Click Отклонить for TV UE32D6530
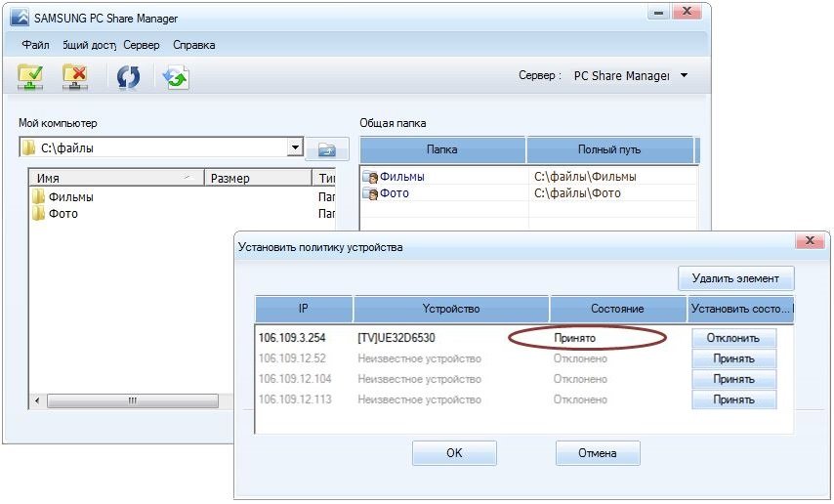834x504 pixels. pyautogui.click(x=733, y=338)
